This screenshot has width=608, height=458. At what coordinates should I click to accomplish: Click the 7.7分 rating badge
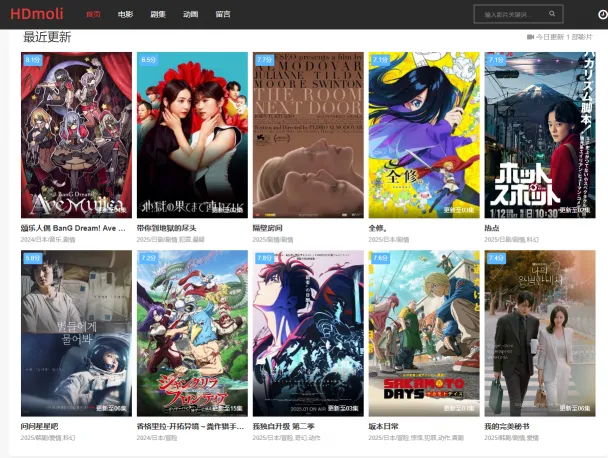point(264,60)
